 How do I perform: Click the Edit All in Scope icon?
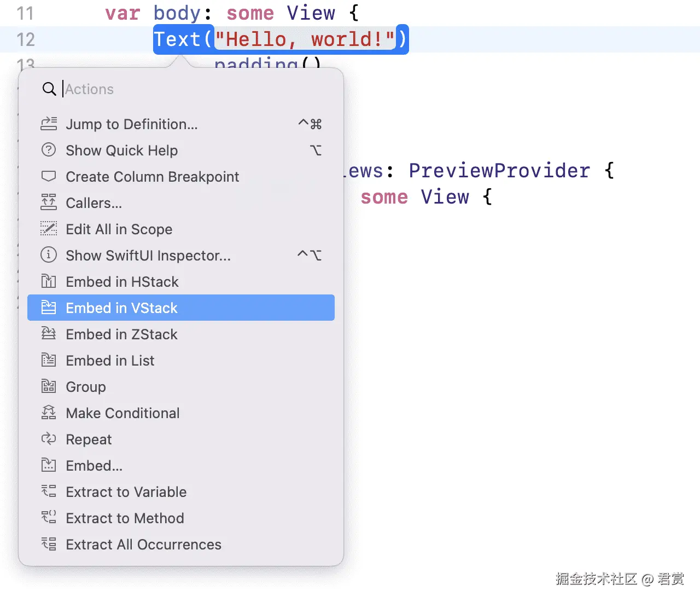49,229
